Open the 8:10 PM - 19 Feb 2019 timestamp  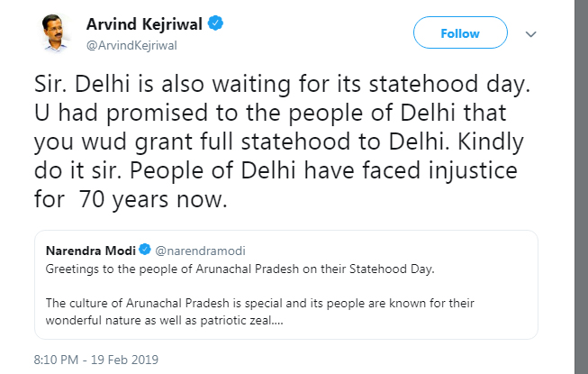[x=82, y=360]
